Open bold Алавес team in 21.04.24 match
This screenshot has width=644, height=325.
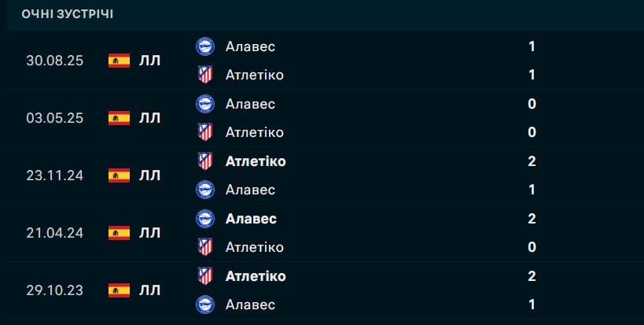click(x=250, y=219)
